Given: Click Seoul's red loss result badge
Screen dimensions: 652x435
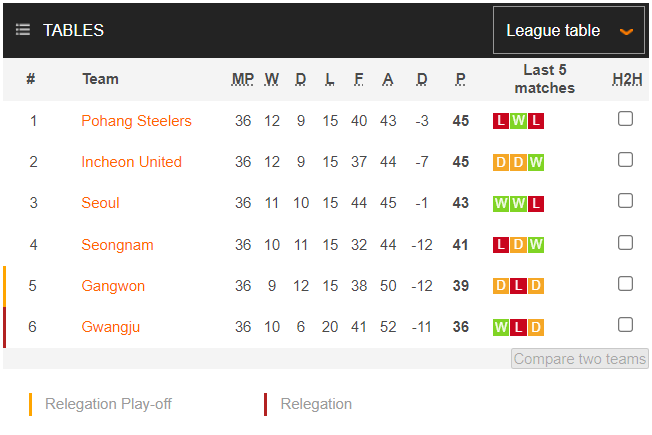Looking at the screenshot, I should pyautogui.click(x=536, y=203).
